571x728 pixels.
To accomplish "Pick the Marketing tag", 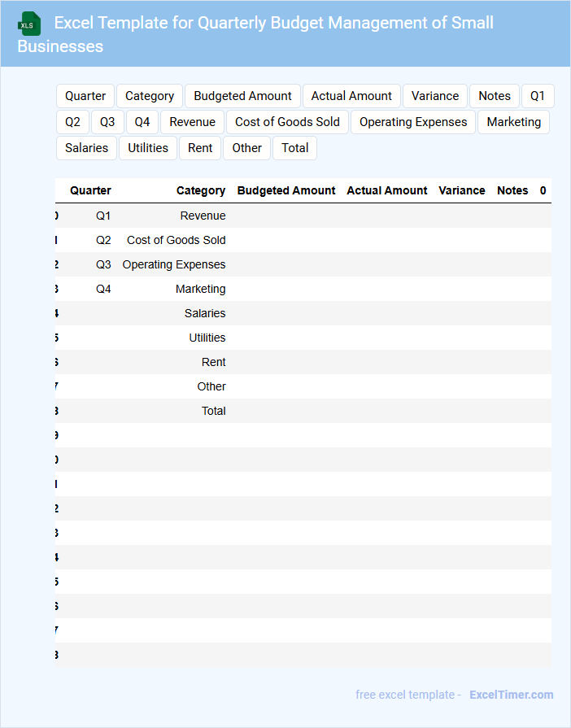I will click(513, 122).
